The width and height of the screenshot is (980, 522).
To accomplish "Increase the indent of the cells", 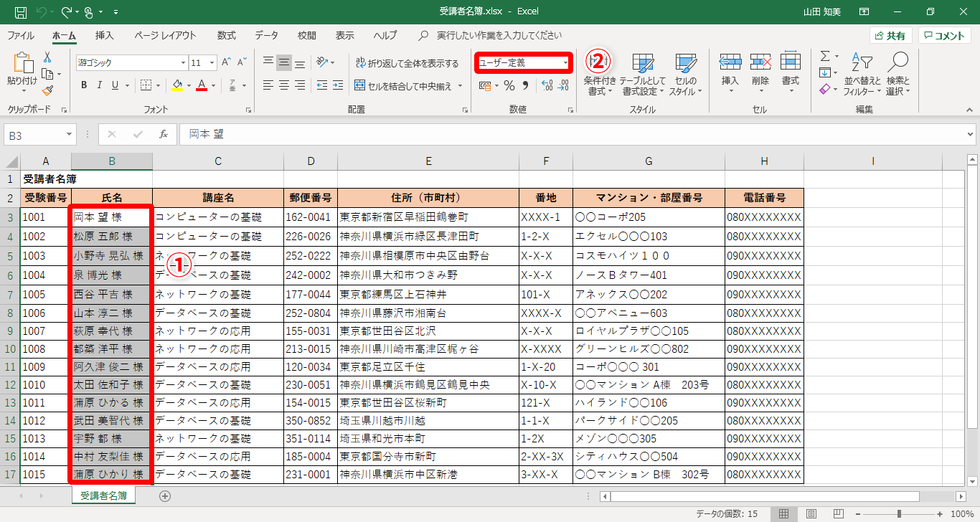I will 337,85.
